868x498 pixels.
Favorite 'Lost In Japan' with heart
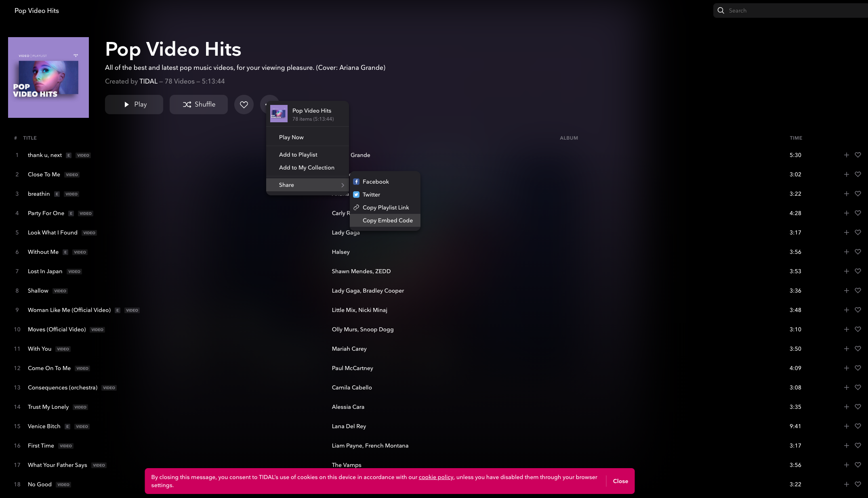pos(858,271)
